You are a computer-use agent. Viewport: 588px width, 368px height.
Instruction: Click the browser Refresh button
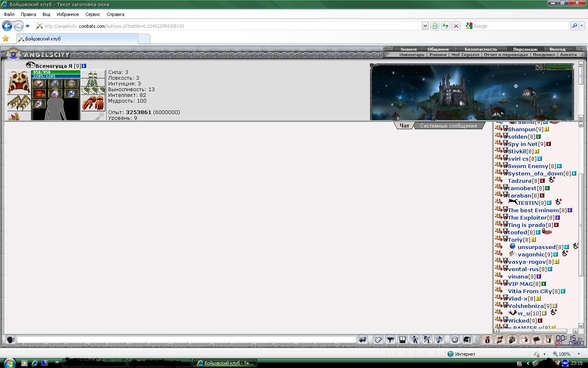coord(445,26)
